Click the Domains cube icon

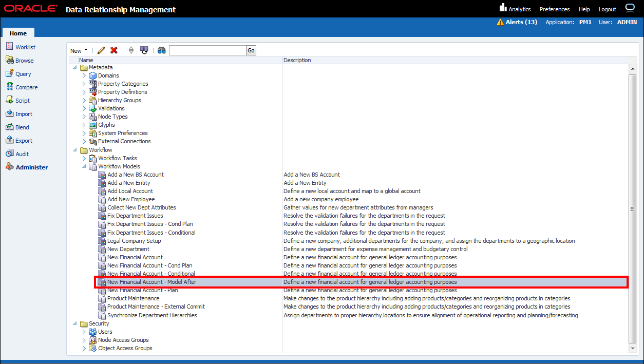(x=92, y=75)
